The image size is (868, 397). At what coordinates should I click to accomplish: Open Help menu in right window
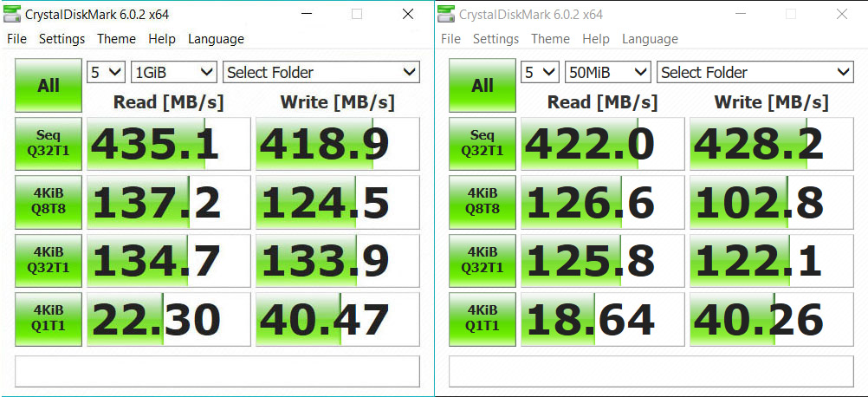point(596,39)
